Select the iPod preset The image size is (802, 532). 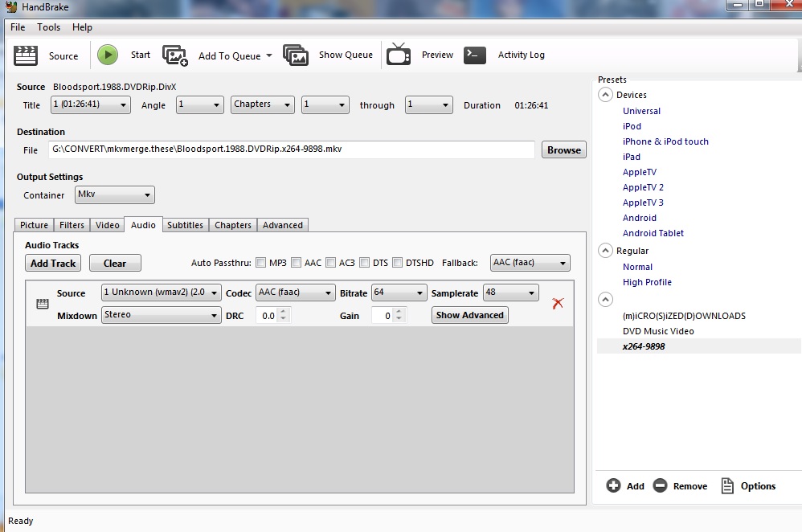632,126
